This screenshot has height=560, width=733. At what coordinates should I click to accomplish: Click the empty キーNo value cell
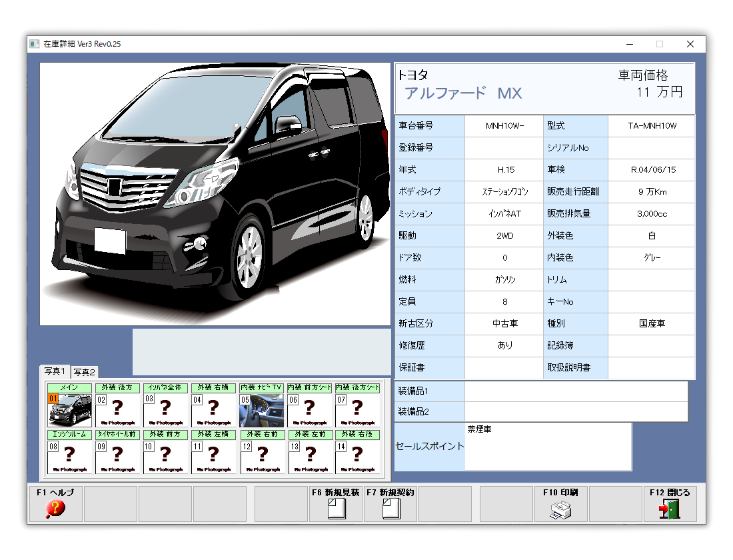652,302
